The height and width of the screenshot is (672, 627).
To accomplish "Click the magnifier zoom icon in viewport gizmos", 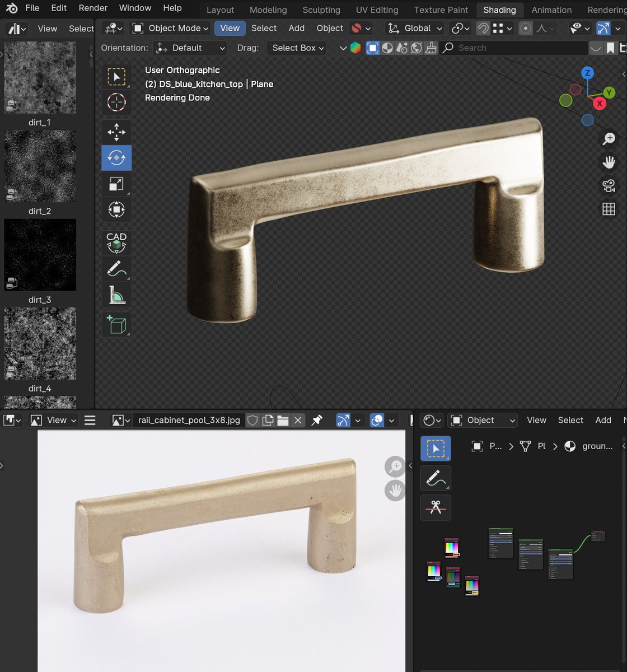I will point(609,138).
